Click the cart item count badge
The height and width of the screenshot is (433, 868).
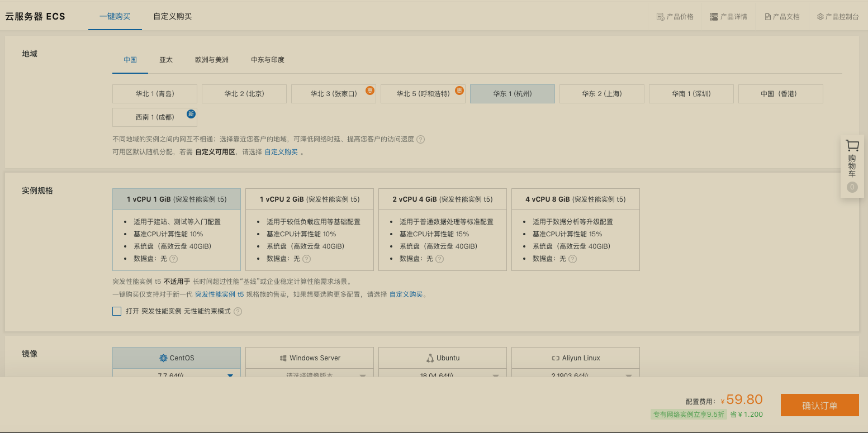click(x=852, y=187)
